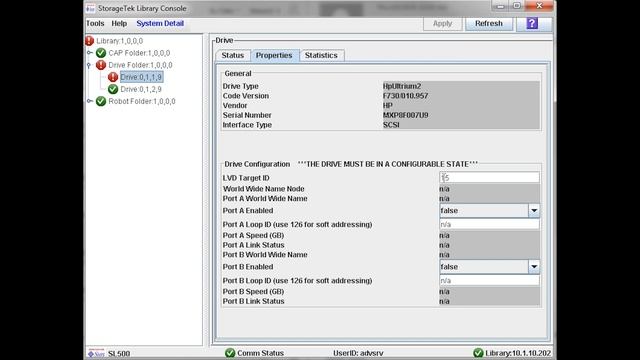The width and height of the screenshot is (640, 360).
Task: Click the Port B Loop ID field
Action: (x=489, y=281)
